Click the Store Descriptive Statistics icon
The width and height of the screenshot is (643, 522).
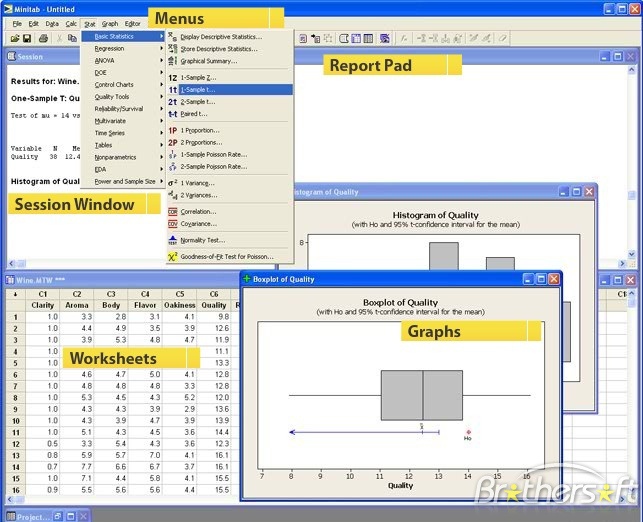pyautogui.click(x=173, y=49)
